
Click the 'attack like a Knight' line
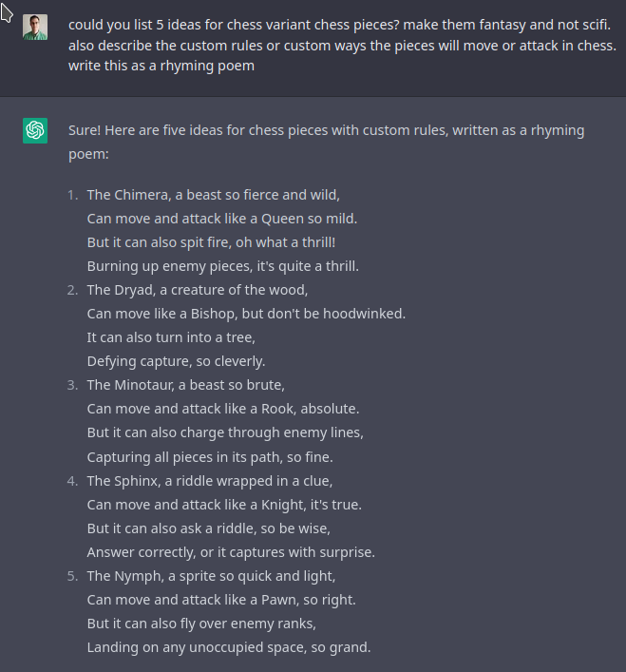pyautogui.click(x=224, y=505)
